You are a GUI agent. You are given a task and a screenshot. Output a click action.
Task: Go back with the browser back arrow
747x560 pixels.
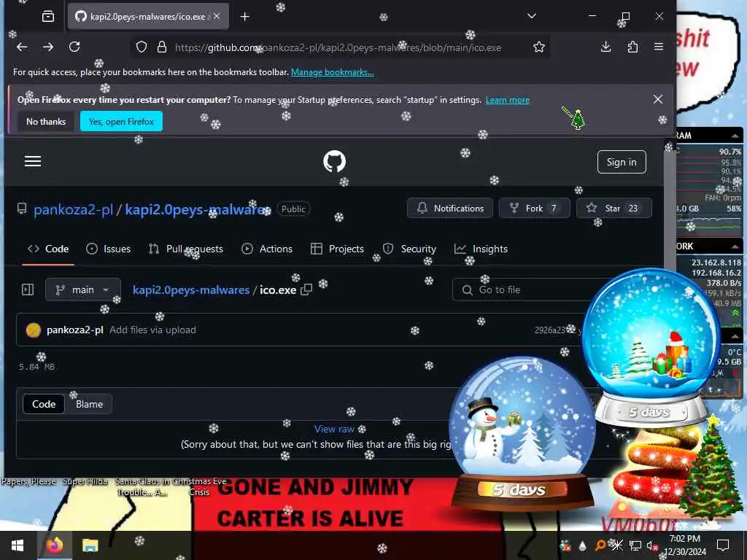[x=22, y=47]
